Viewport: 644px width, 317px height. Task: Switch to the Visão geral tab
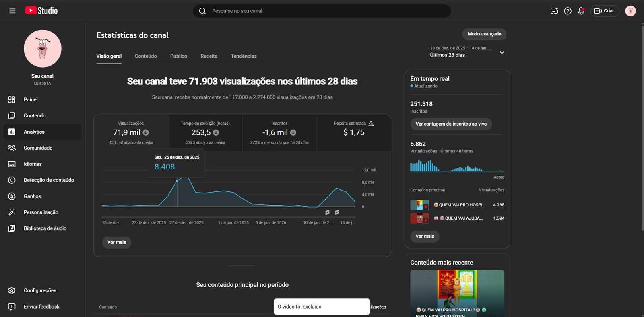pos(109,56)
